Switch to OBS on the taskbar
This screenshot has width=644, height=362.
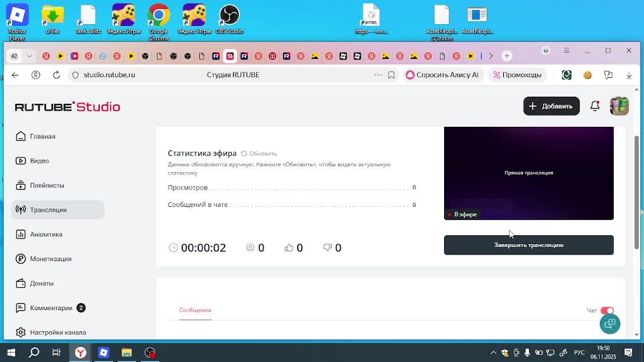pos(150,353)
